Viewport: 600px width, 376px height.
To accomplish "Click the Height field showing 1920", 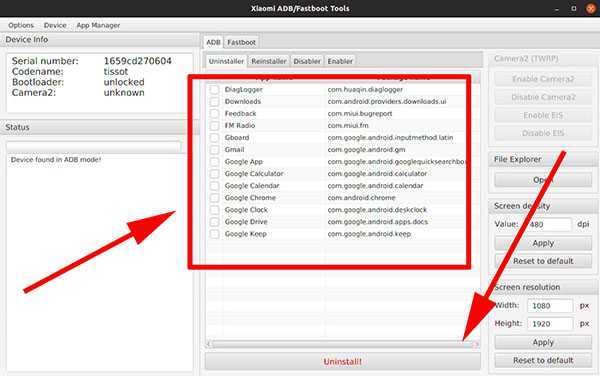I will (550, 324).
